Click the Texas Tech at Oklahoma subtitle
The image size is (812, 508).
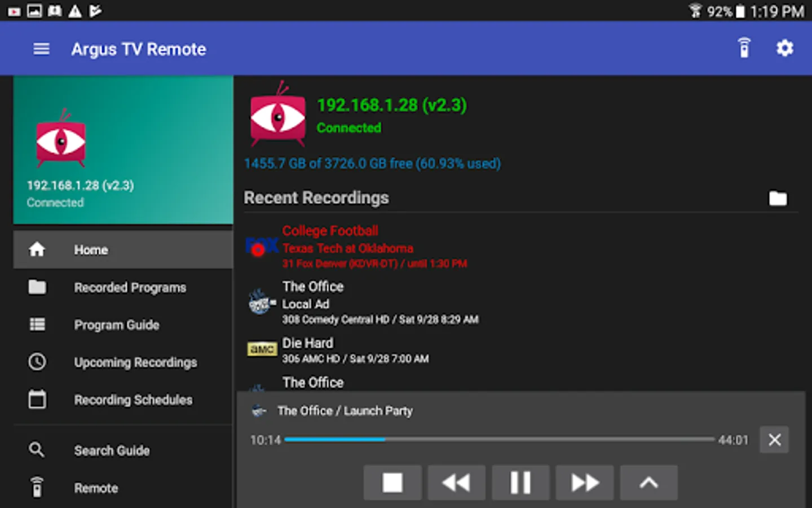(x=347, y=248)
